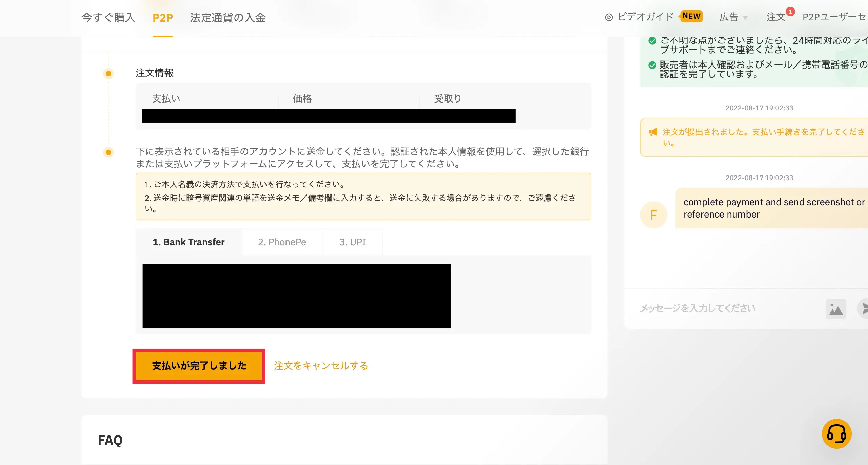This screenshot has width=868, height=465.
Task: Click the F seller avatar in chat
Action: 653,215
